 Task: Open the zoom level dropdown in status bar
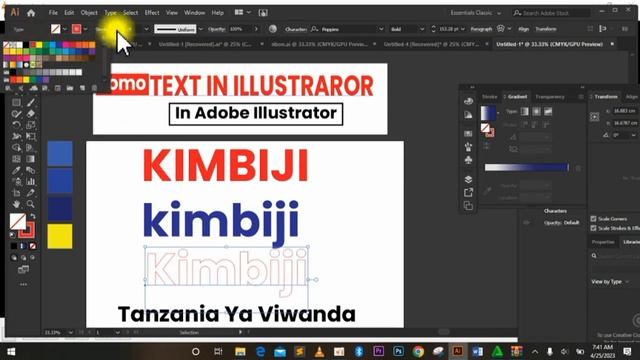[x=71, y=333]
